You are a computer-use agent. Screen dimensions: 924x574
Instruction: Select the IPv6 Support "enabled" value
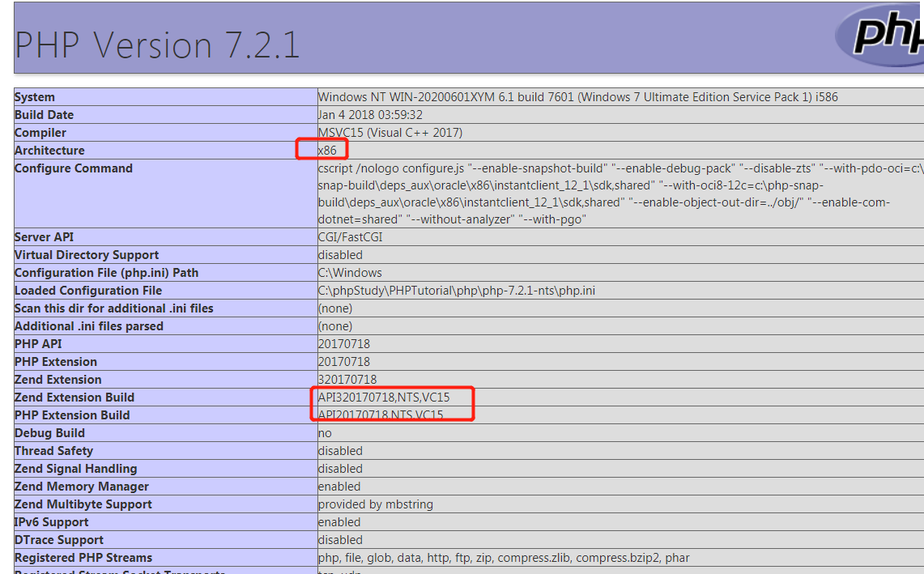point(339,522)
